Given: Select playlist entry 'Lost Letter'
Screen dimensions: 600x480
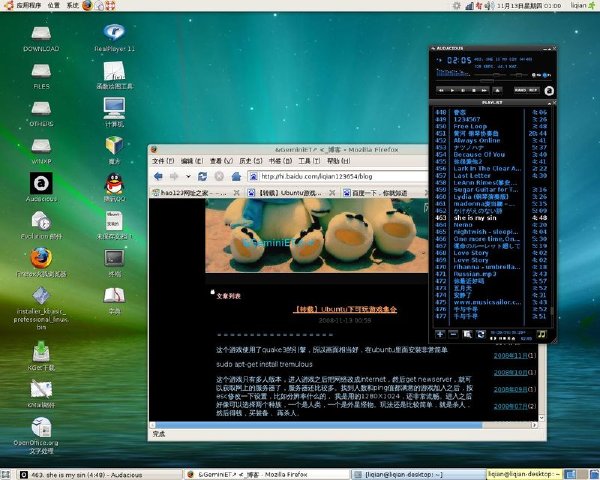Looking at the screenshot, I should point(491,176).
